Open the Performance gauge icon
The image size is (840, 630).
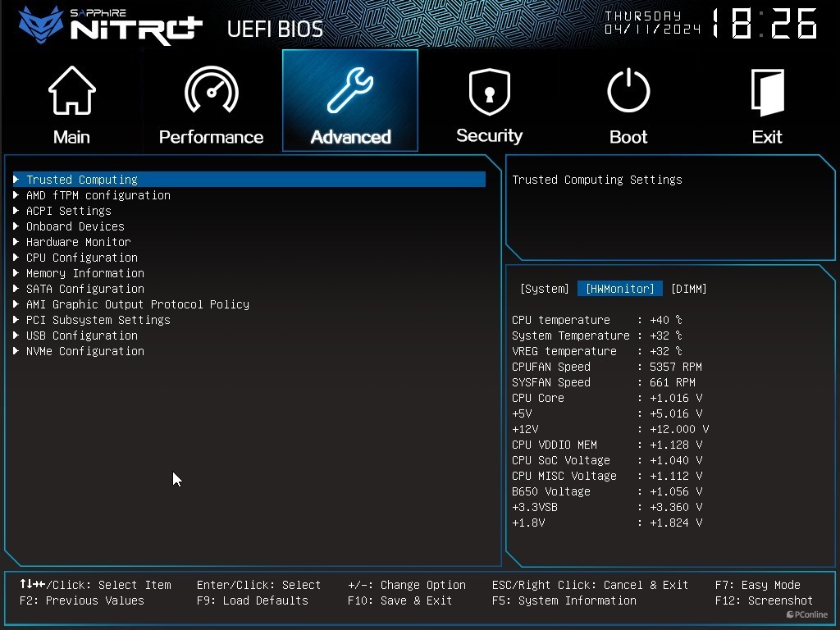point(211,90)
